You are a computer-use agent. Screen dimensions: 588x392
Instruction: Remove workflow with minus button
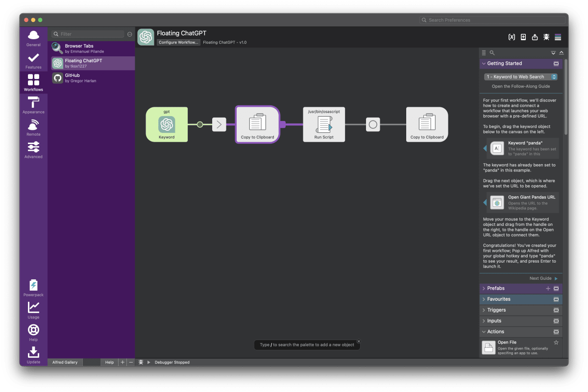click(131, 362)
